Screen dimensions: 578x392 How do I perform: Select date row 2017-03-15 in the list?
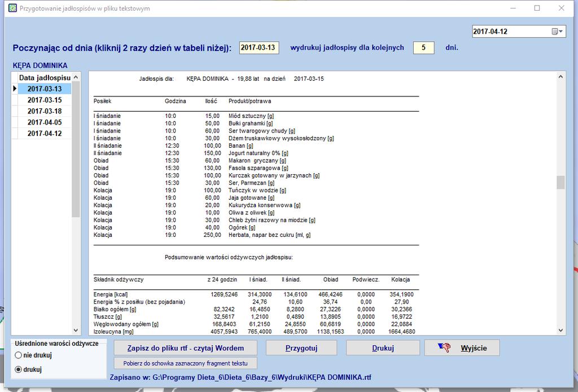(45, 100)
